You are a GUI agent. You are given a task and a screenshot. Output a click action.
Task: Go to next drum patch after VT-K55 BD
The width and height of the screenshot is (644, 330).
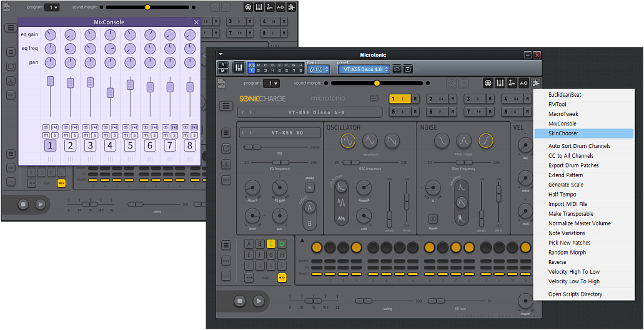tap(251, 133)
